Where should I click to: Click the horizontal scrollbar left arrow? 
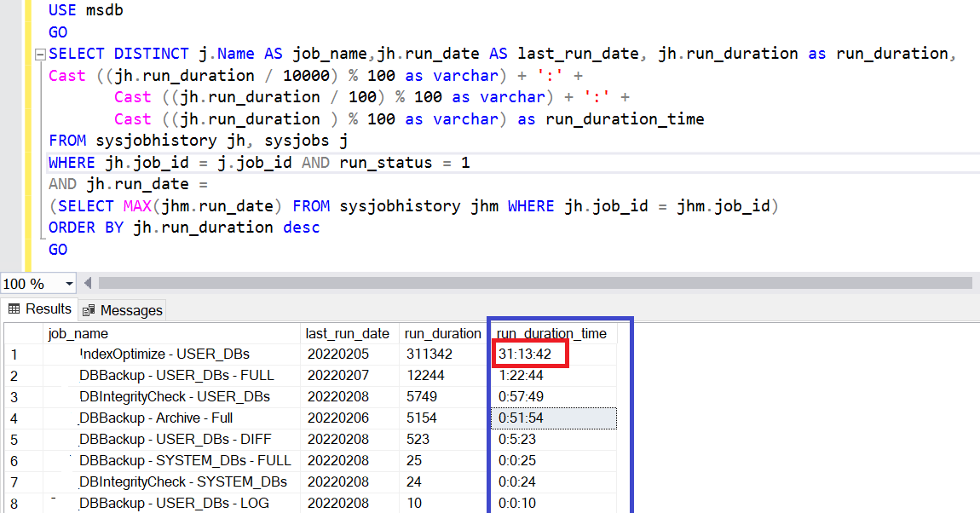[88, 283]
